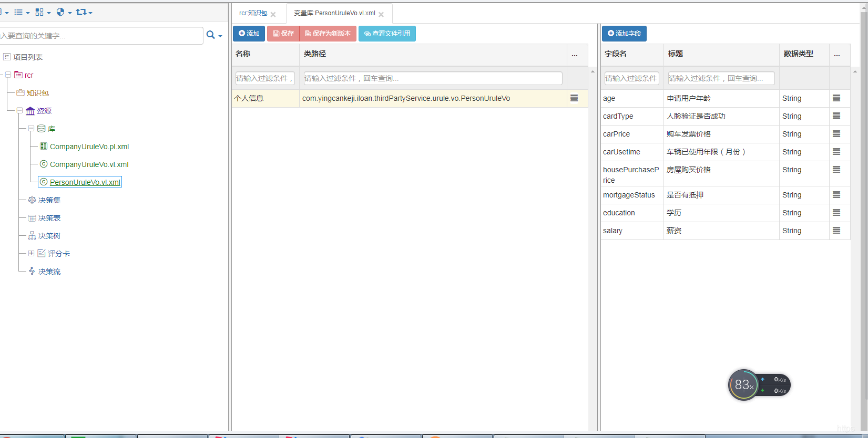Open row menu icon for 个人信息 variable
Viewport: 868px width, 438px height.
pos(574,98)
